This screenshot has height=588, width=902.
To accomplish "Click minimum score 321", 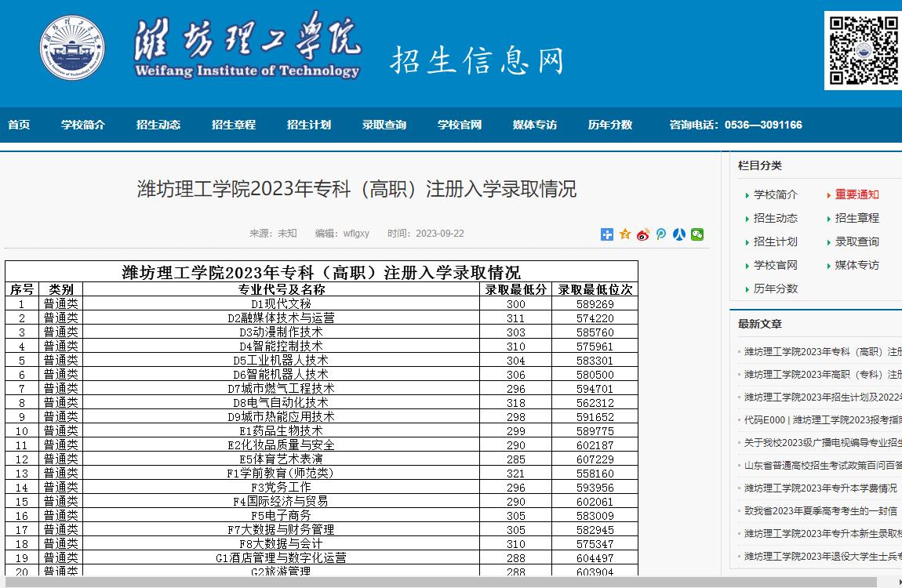I will tap(515, 474).
